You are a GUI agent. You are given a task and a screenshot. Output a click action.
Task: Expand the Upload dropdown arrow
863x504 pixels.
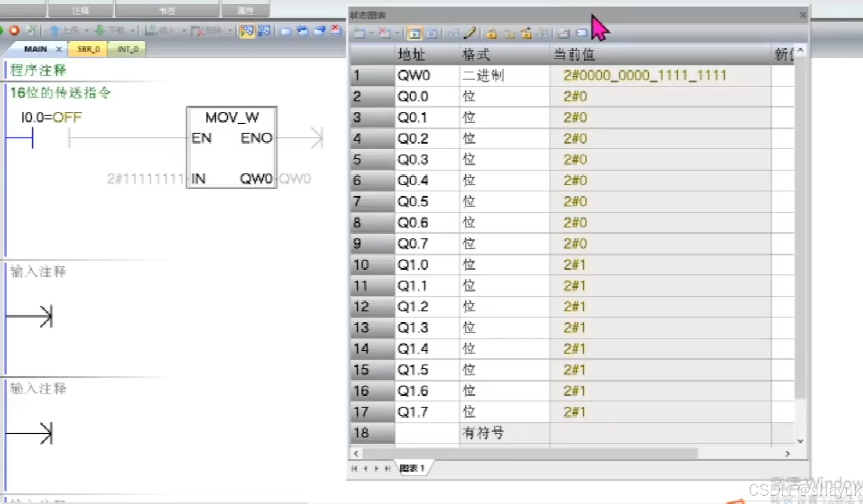click(x=87, y=31)
